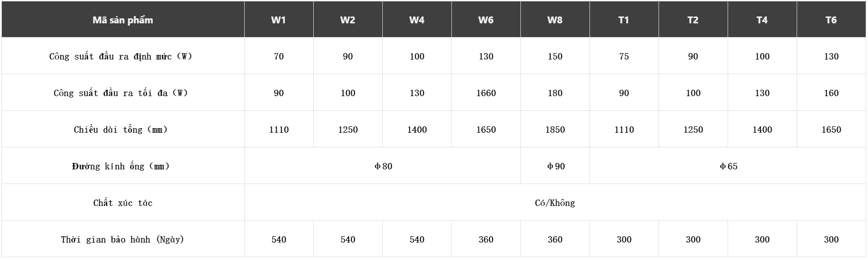Select the Chiều dài tổng row label
This screenshot has width=868, height=260.
point(121,130)
